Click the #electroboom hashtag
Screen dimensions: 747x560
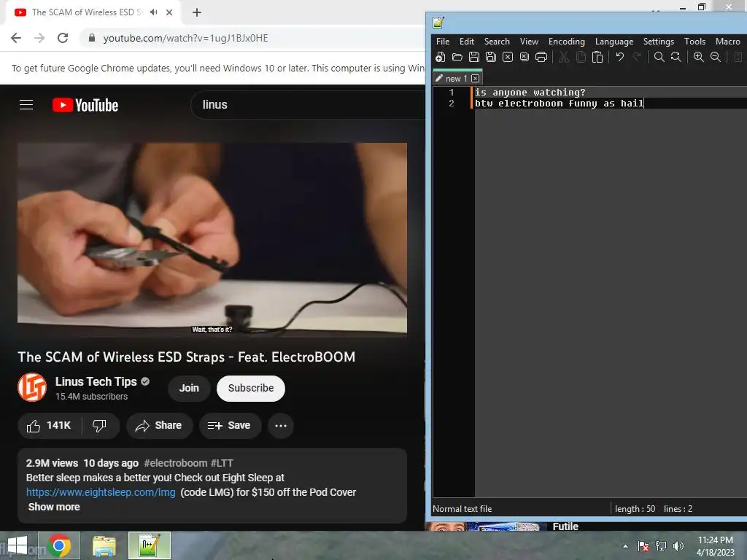175,463
